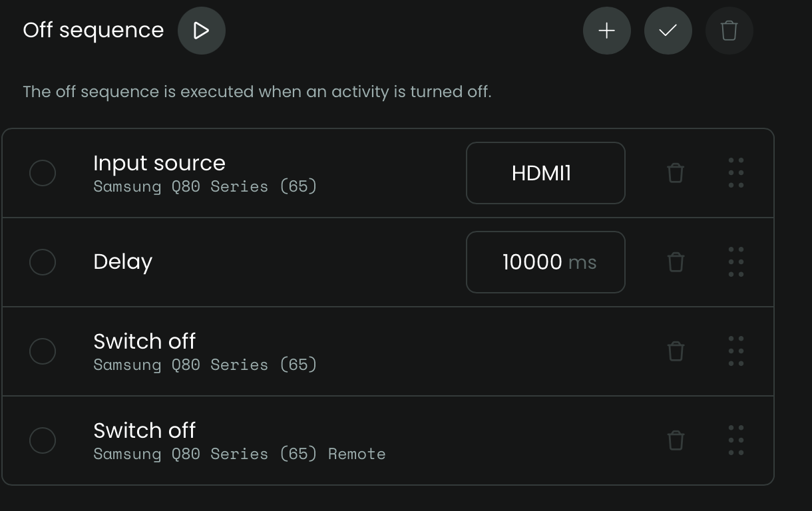Play the Off sequence
Image resolution: width=812 pixels, height=511 pixels.
click(x=201, y=31)
